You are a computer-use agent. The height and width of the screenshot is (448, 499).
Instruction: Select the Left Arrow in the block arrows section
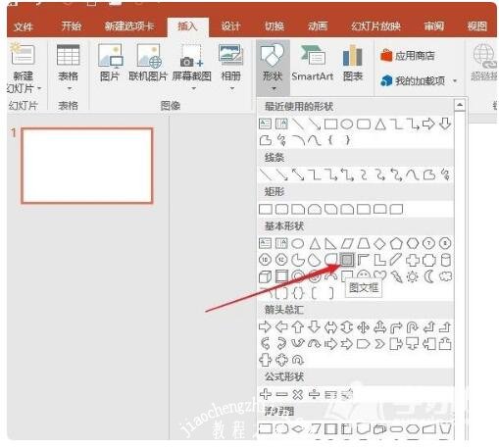coord(281,326)
